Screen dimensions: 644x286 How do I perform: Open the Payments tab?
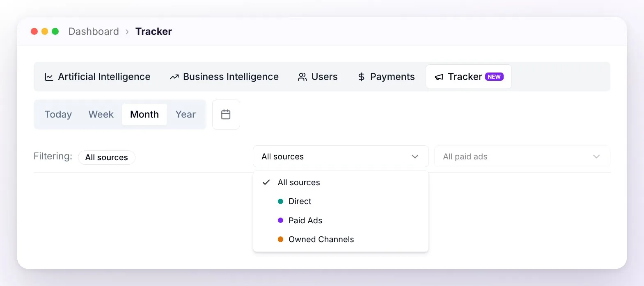[x=386, y=77]
